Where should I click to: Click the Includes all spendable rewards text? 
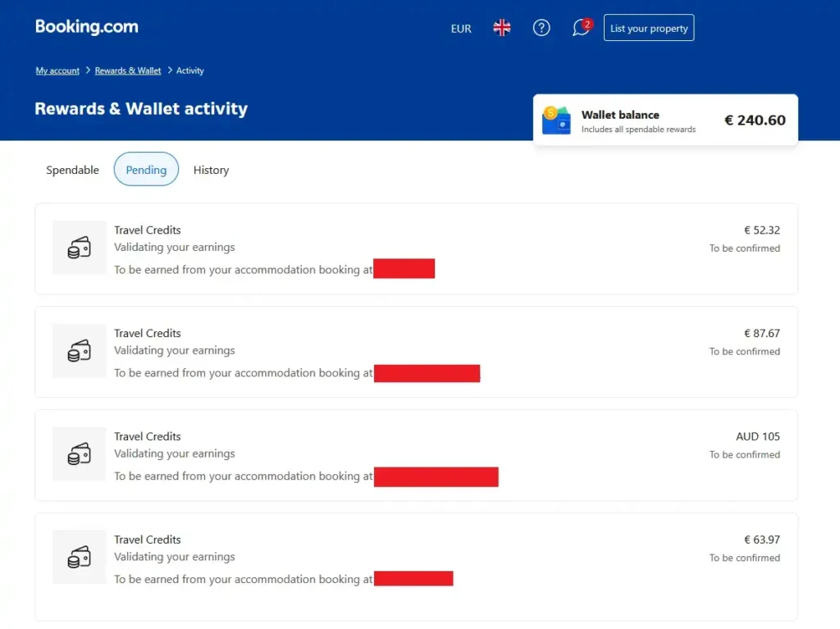coord(638,129)
